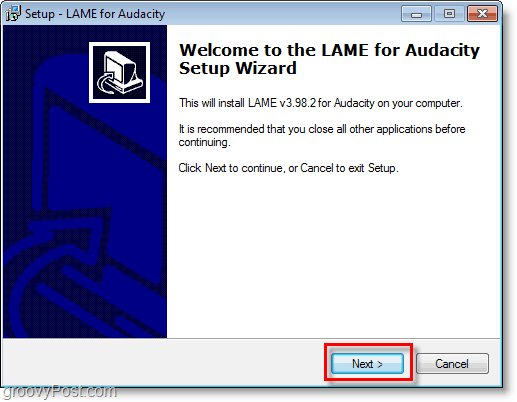This screenshot has height=402, width=517.
Task: Cancel the LAME installation
Action: (x=452, y=363)
